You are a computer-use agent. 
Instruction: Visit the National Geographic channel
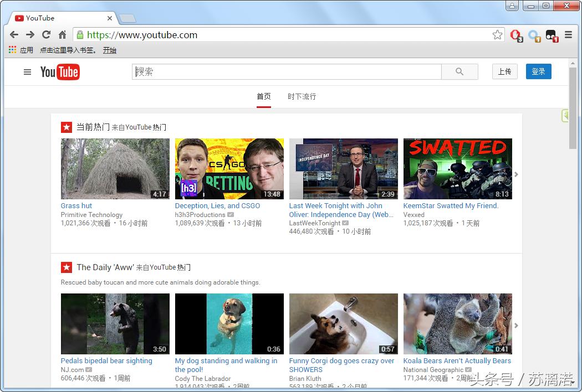pyautogui.click(x=433, y=370)
